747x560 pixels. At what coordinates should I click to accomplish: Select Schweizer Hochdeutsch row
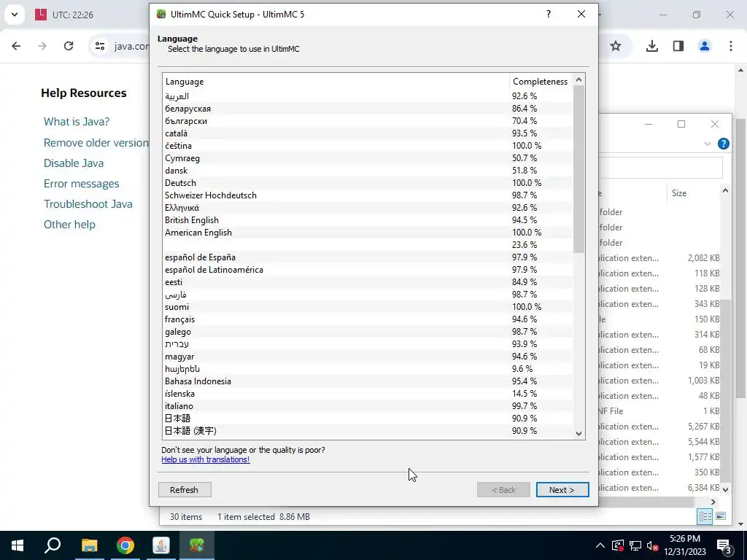pos(368,195)
